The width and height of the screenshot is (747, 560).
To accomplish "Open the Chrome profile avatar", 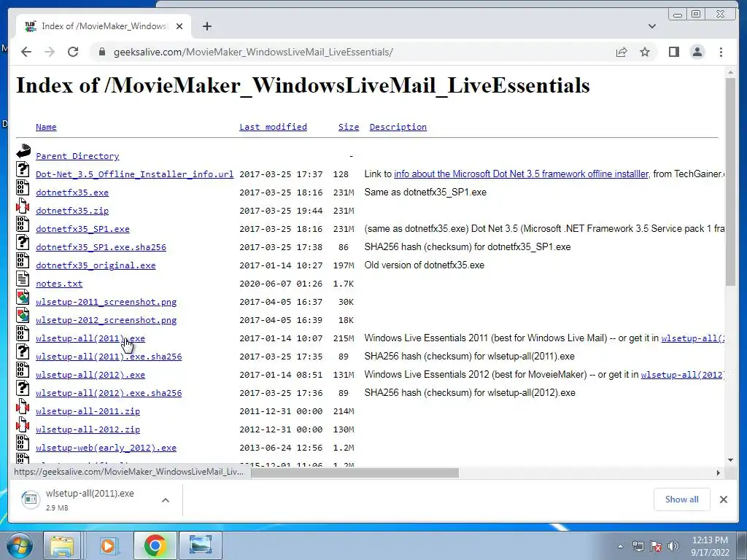I will click(697, 52).
